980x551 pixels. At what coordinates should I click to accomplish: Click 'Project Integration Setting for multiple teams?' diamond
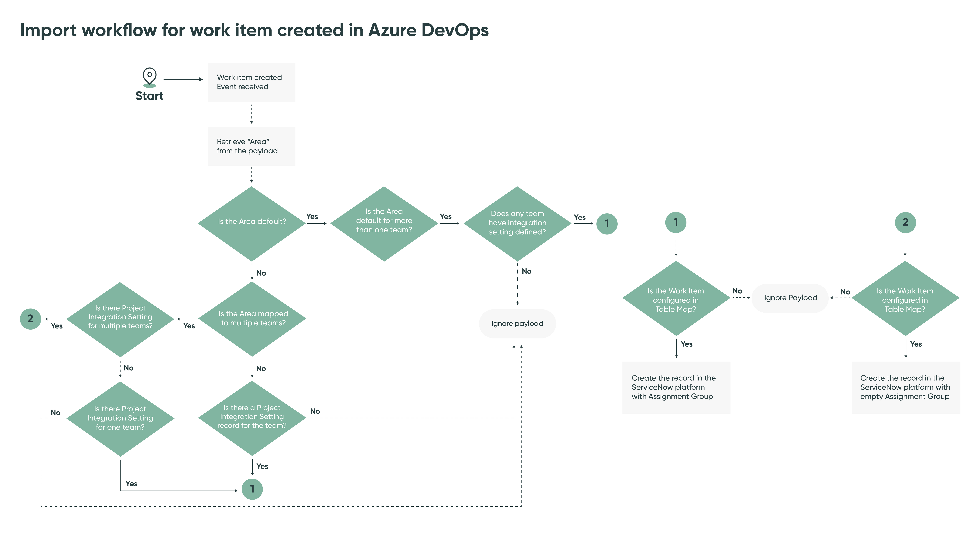pos(120,319)
